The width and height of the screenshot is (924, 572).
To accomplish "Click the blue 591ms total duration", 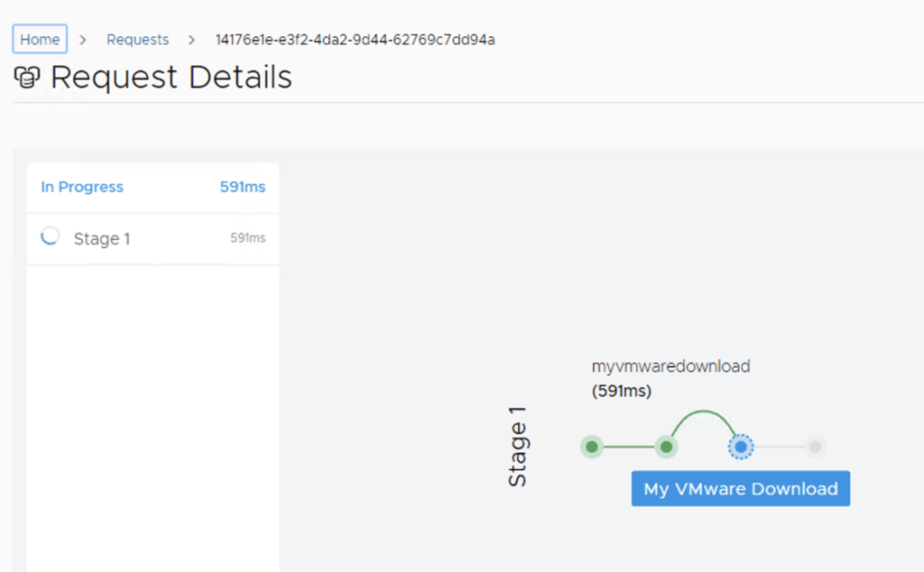I will coord(243,187).
